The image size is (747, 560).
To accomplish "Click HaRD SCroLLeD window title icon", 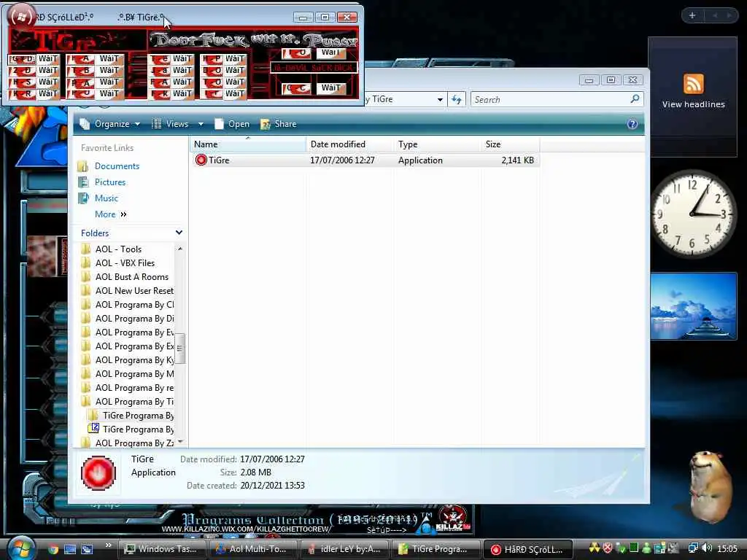I will [21, 17].
